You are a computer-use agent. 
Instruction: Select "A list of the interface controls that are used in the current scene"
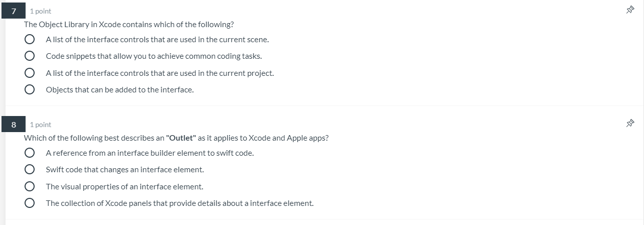pos(30,39)
